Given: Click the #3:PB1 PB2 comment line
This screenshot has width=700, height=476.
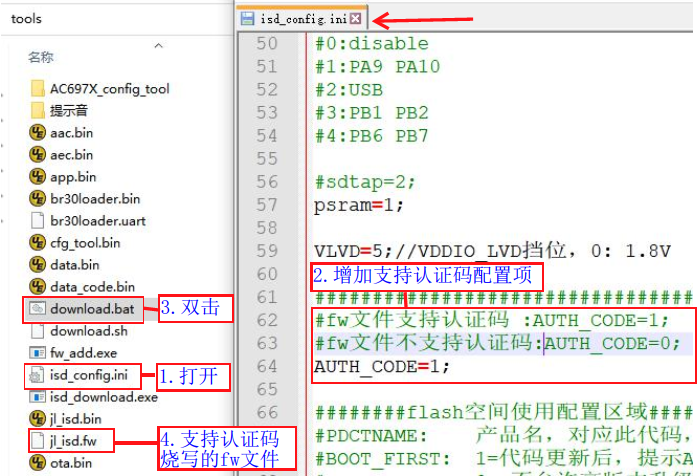Looking at the screenshot, I should 371,113.
